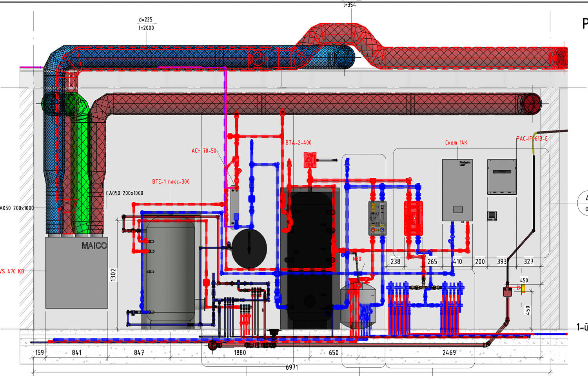Select the Скат 14К wall-mounted boiler
The image size is (588, 376).
(457, 190)
